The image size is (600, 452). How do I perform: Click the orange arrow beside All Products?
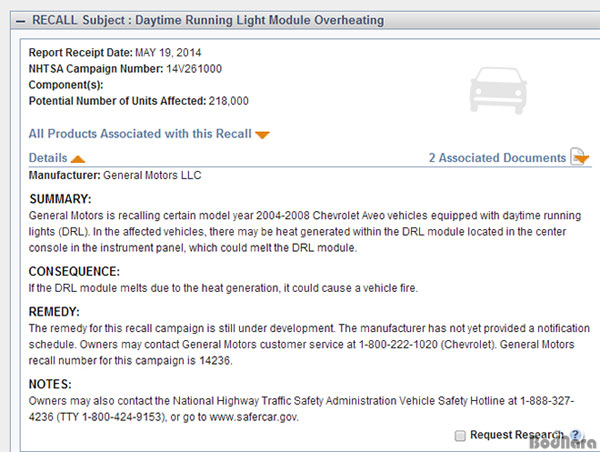click(x=262, y=135)
